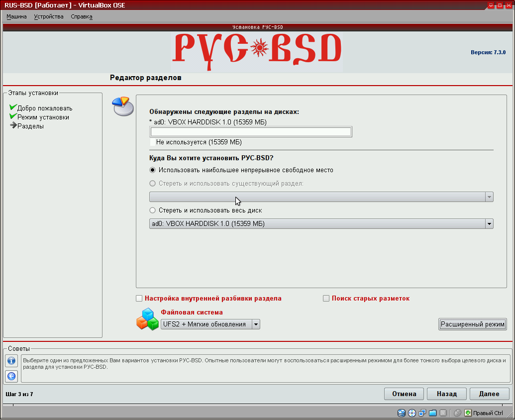Click the optical CD/DVD icon in VirtualBox status bar
The image size is (515, 420).
point(412,413)
